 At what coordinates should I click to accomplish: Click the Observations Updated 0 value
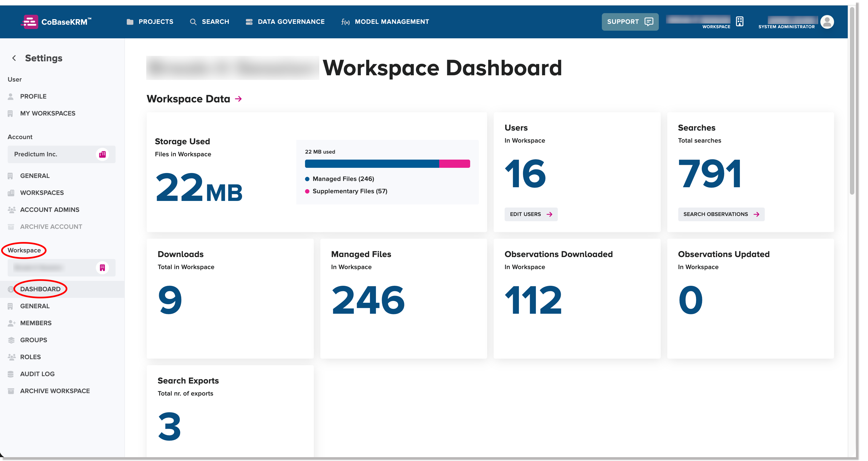click(x=690, y=300)
